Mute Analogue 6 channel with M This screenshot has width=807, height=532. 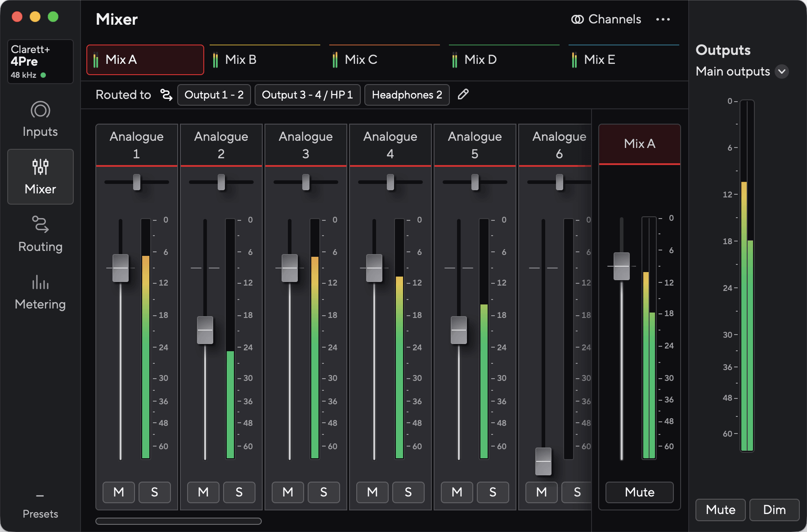[542, 492]
